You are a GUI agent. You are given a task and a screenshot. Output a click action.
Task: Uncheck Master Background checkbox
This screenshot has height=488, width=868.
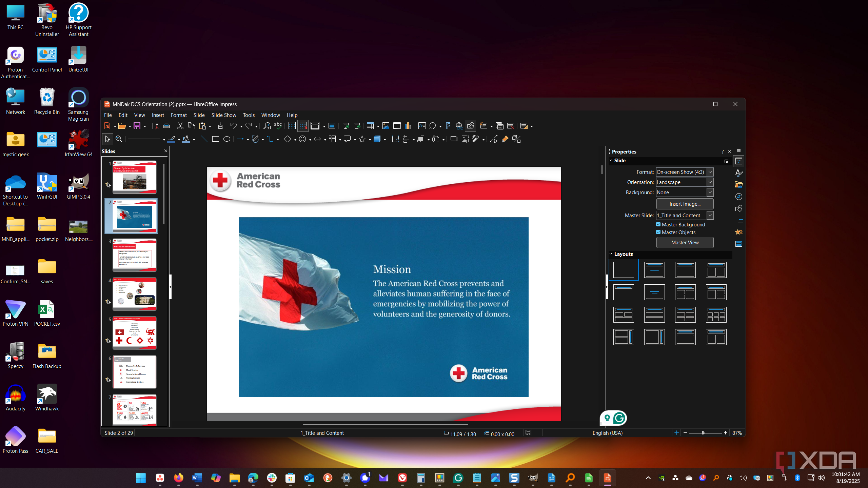click(x=658, y=224)
